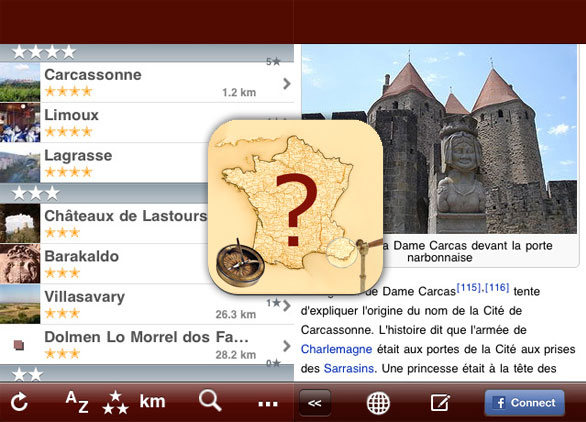Tap the Lagrasse thumbnail image
The height and width of the screenshot is (422, 586).
coord(20,163)
